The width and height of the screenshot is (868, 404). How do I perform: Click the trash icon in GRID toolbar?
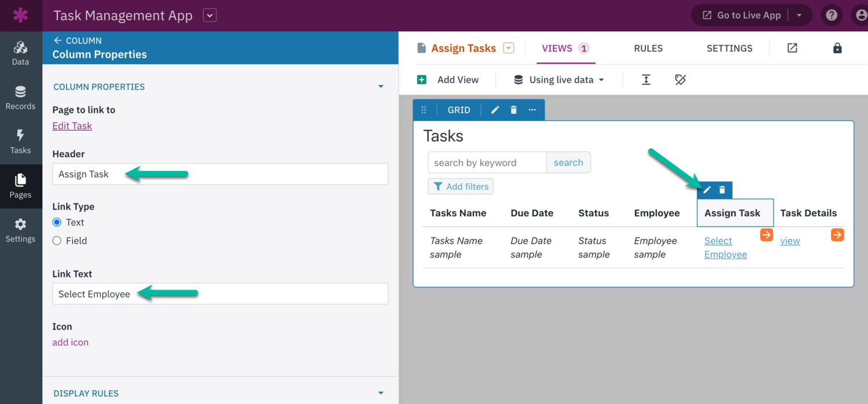[x=513, y=110]
